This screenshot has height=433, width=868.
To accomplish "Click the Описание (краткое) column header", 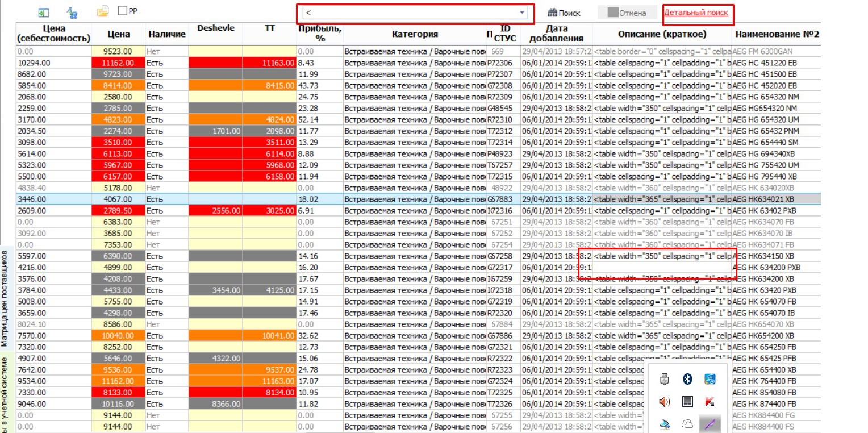I will click(662, 34).
